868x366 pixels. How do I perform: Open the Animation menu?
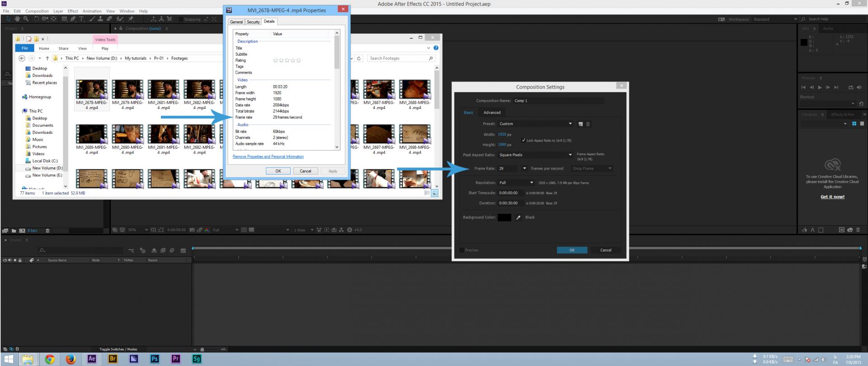[x=92, y=11]
